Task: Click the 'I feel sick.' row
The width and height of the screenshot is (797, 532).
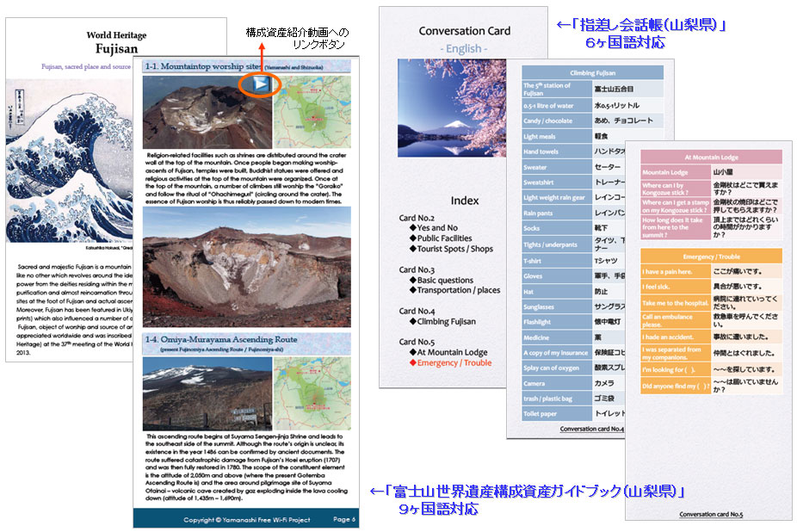Action: click(711, 287)
